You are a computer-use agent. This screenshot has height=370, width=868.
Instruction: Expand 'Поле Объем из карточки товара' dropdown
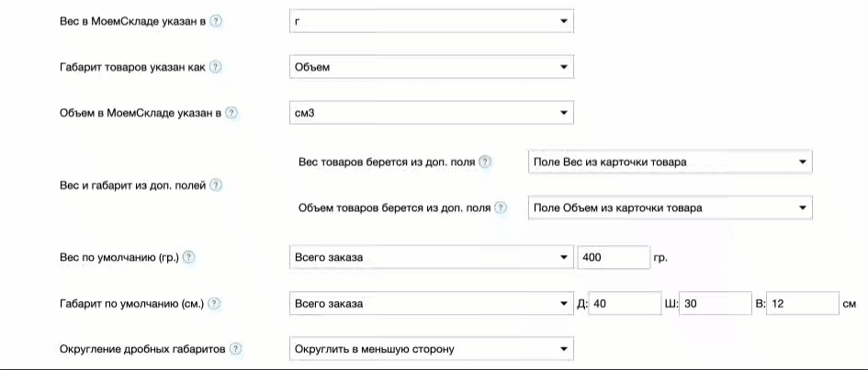tap(670, 208)
